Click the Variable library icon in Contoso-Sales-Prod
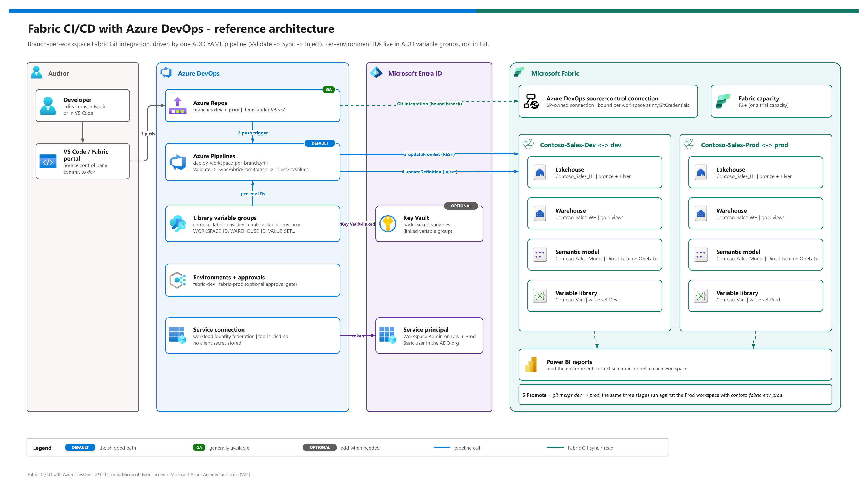868x488 pixels. coord(701,296)
